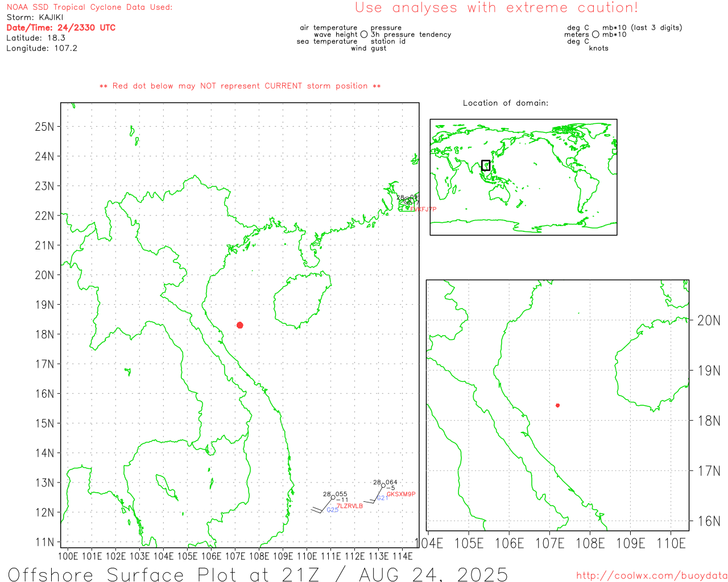728x582 pixels.
Task: Click the wind gust legend label
Action: [x=369, y=48]
